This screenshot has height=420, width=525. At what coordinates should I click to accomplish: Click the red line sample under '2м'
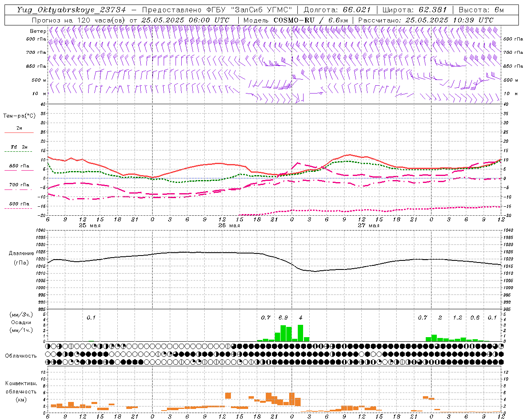[x=19, y=133]
